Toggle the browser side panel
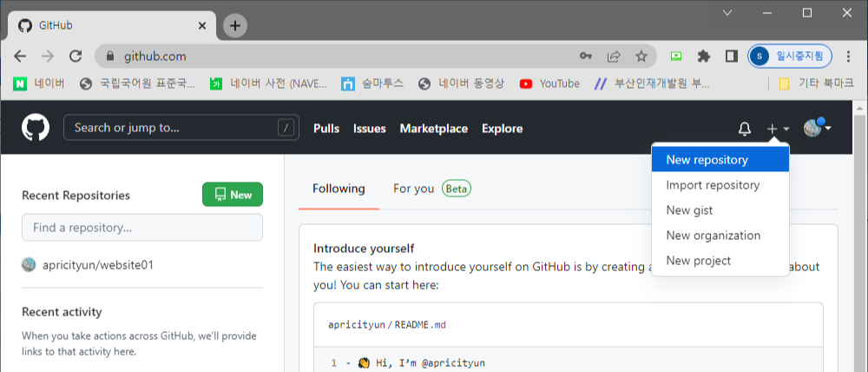Screen dimensions: 868x372 (732, 56)
